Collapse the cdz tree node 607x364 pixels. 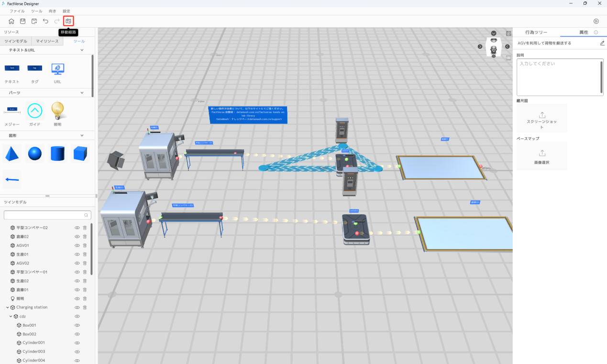pos(11,316)
